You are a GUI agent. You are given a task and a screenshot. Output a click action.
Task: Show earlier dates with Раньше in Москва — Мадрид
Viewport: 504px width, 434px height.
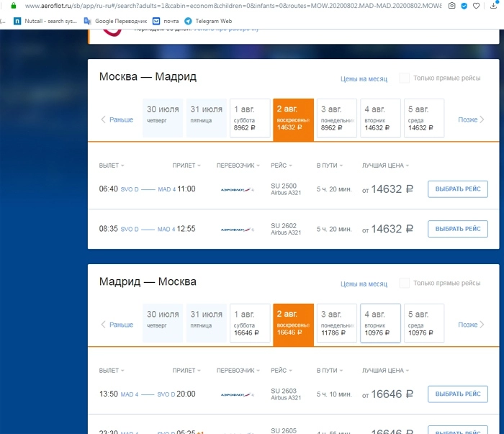pyautogui.click(x=117, y=119)
